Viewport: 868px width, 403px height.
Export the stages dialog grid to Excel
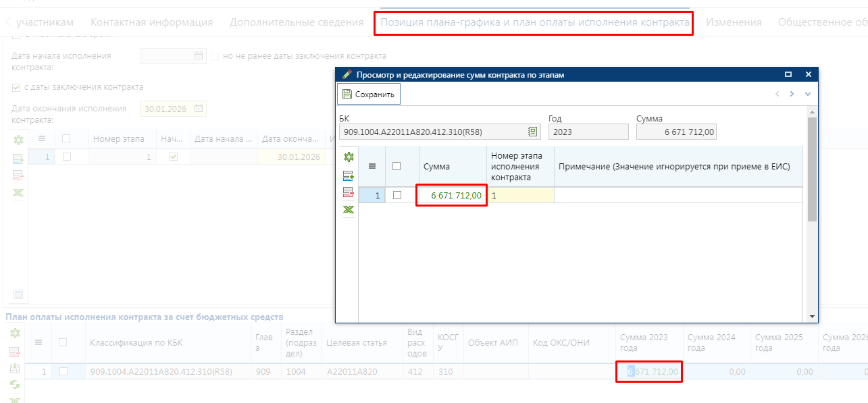click(348, 210)
